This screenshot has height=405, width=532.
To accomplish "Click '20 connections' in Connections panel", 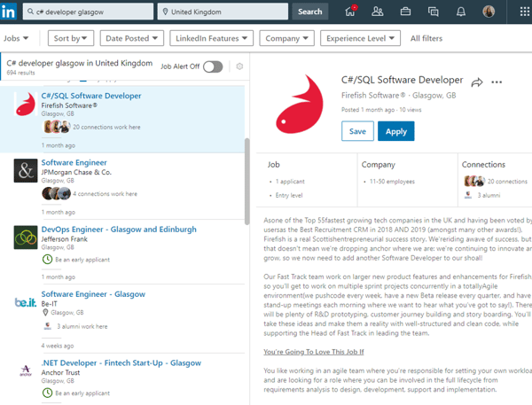I will (507, 181).
